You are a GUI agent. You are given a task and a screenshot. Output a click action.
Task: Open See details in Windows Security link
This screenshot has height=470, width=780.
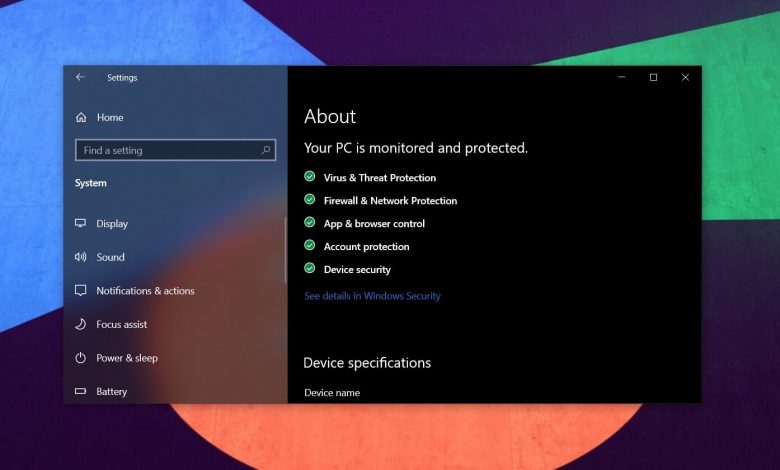coord(372,296)
